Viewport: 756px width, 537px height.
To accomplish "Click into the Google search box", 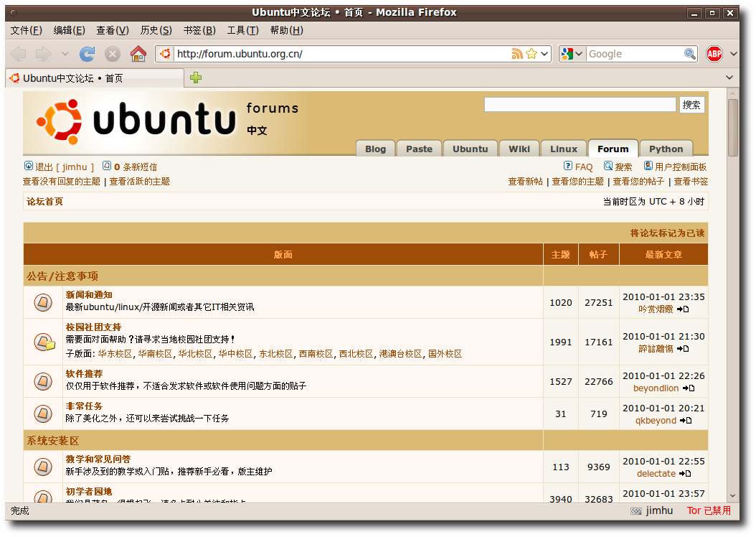I will tap(634, 54).
